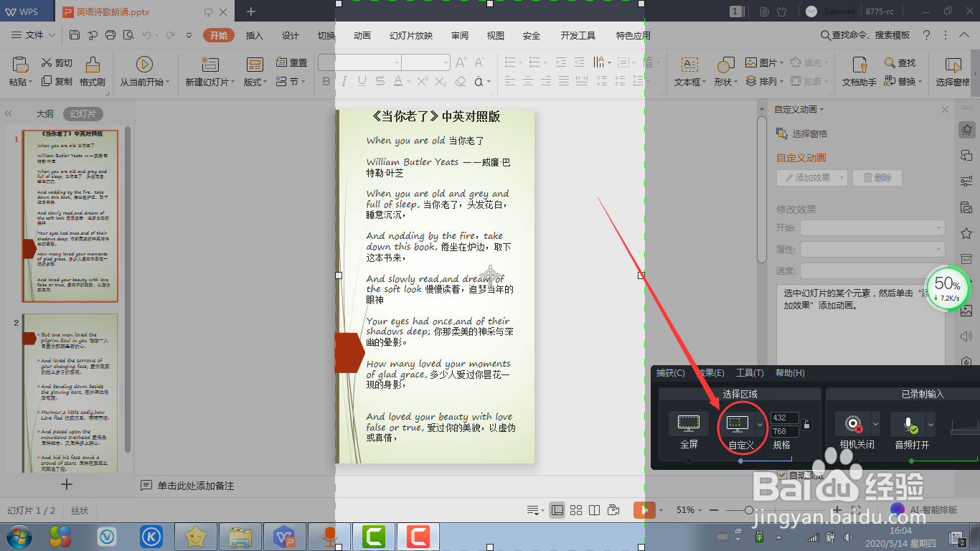
Task: Click the Underline formatting icon
Action: (x=362, y=81)
